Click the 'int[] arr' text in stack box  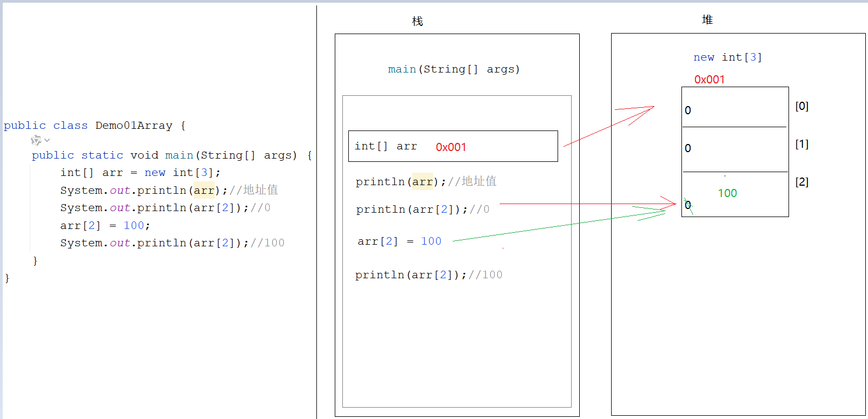(x=386, y=146)
